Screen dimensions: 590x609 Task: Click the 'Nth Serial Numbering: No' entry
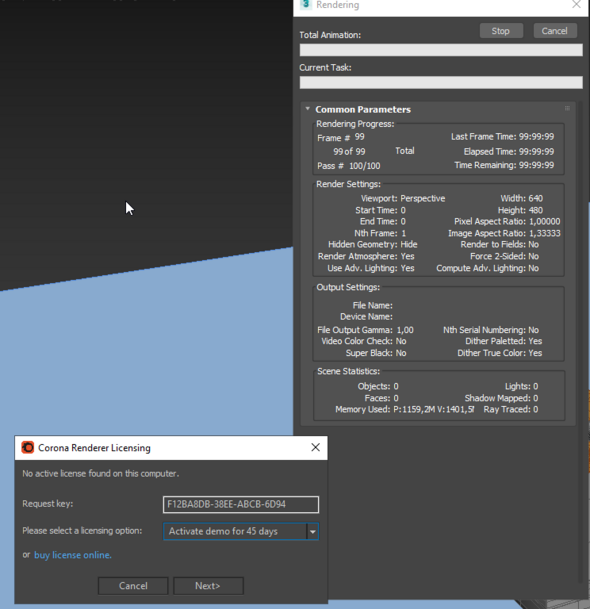click(x=491, y=330)
